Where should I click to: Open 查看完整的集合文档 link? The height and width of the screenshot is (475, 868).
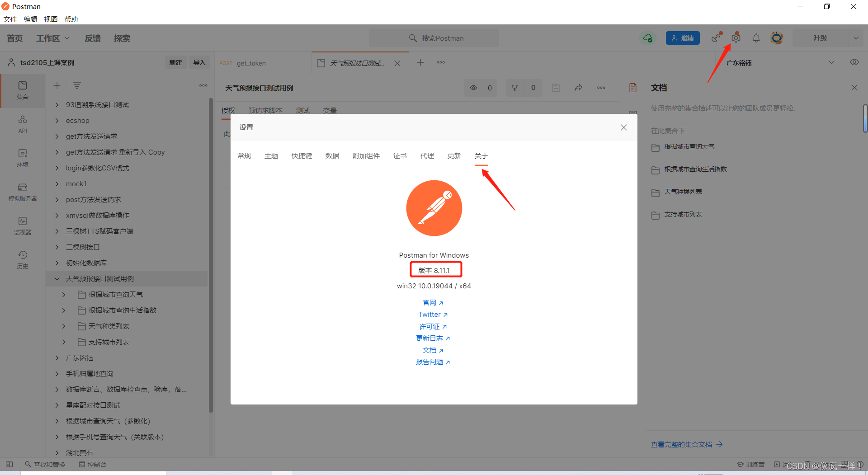(x=686, y=444)
